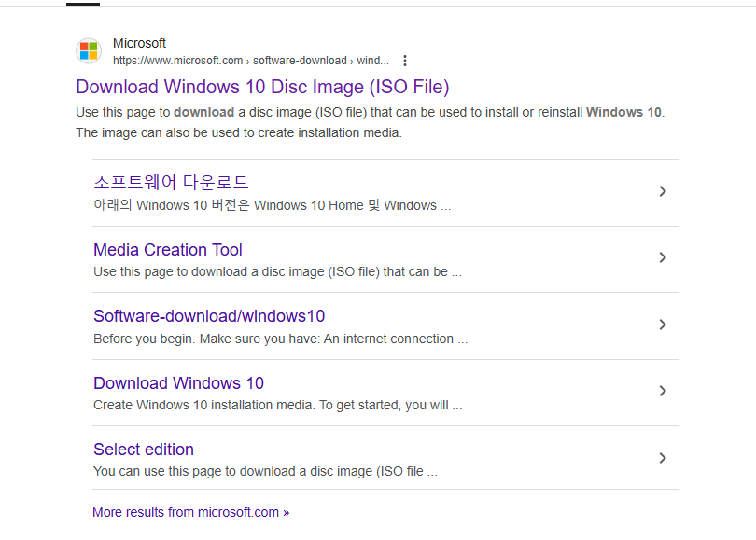Click More results from microsoft.com
Screen dimensions: 756x540
click(191, 512)
